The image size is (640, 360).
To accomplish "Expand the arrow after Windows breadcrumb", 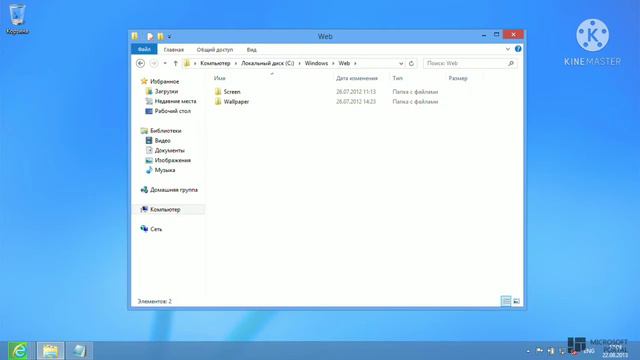I will (x=333, y=63).
